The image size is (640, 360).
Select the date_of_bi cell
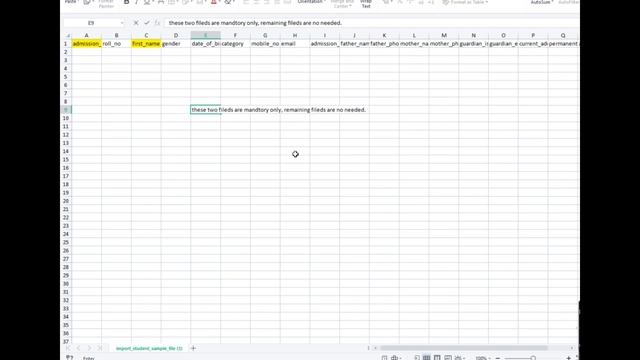206,44
